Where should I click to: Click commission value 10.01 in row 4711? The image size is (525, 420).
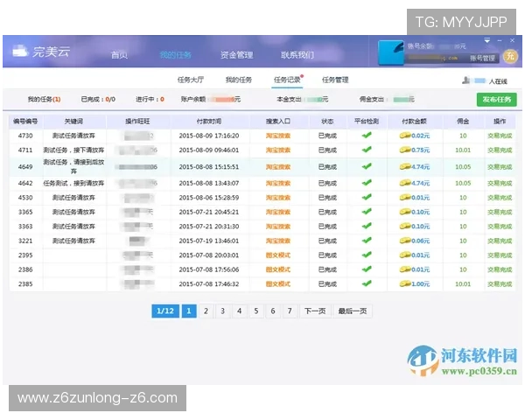(x=463, y=150)
